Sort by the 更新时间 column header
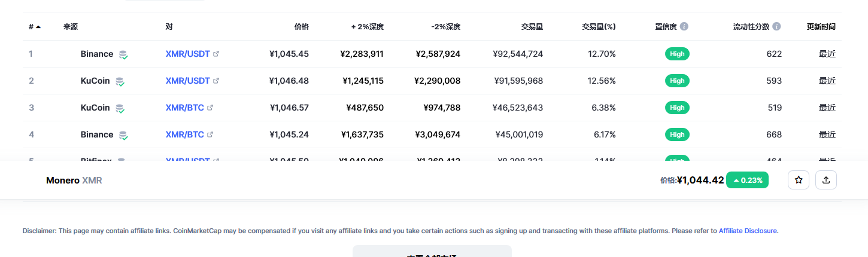Screen dimensions: 868x257 click(x=821, y=27)
